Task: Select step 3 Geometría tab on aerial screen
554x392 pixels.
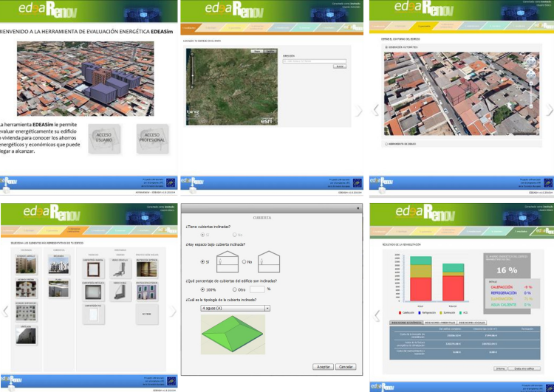Action: [424, 26]
